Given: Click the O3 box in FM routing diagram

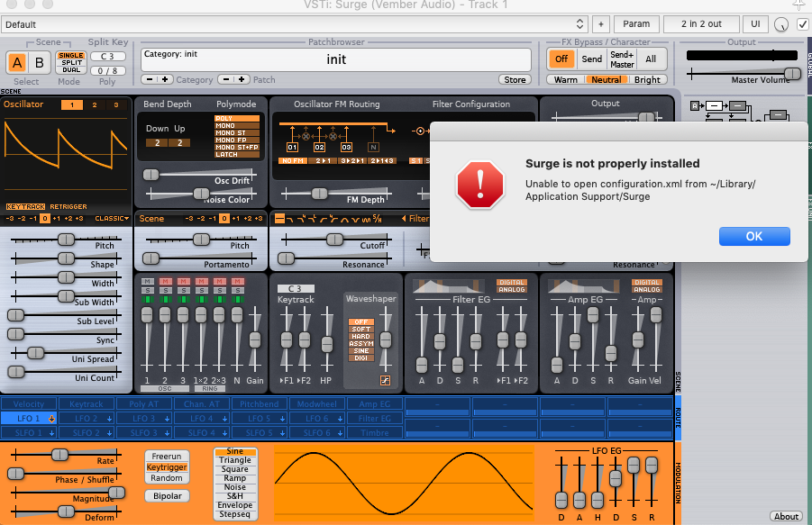Looking at the screenshot, I should 346,148.
